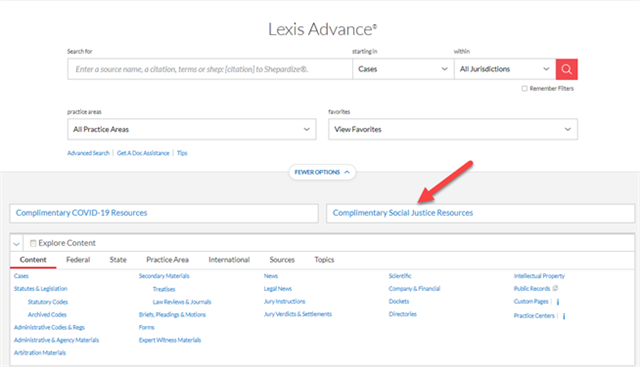Image resolution: width=640 pixels, height=367 pixels.
Task: Open the All Jurisdictions dropdown
Action: (x=505, y=69)
